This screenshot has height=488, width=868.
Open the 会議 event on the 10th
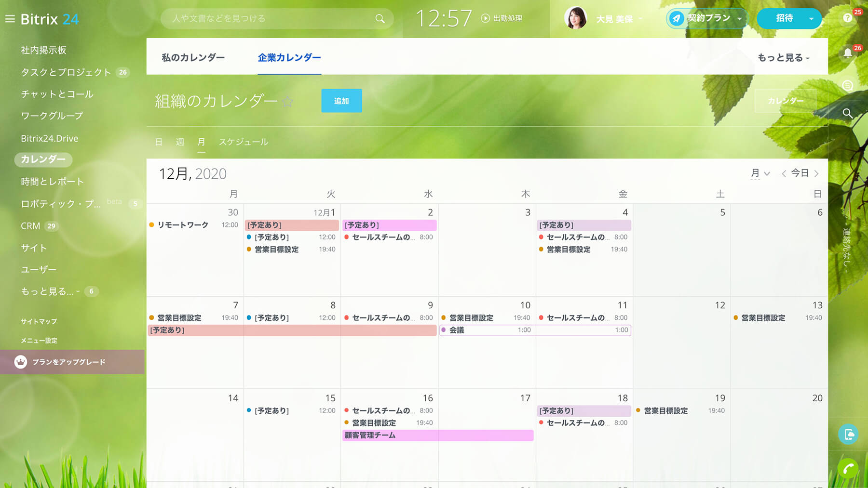(x=535, y=330)
